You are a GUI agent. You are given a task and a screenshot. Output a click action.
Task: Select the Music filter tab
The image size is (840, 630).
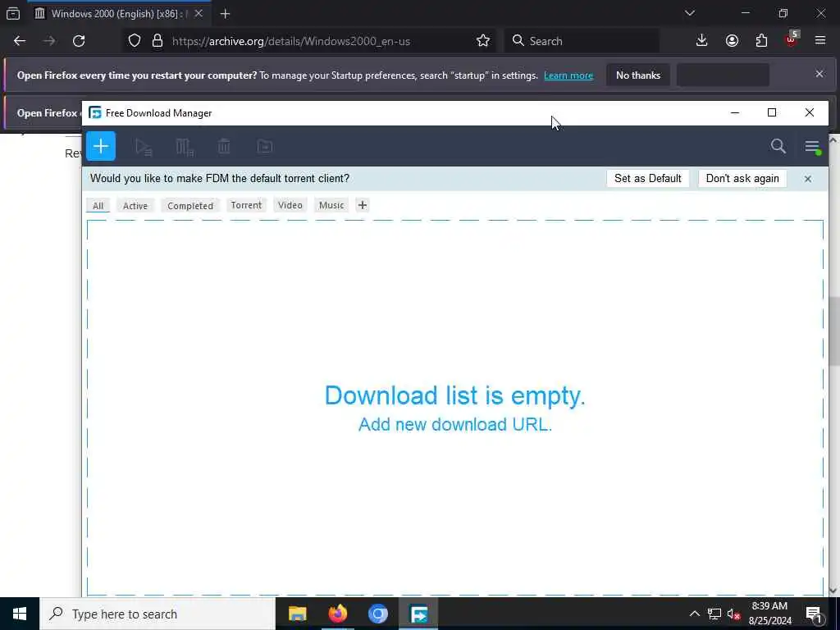click(x=331, y=205)
